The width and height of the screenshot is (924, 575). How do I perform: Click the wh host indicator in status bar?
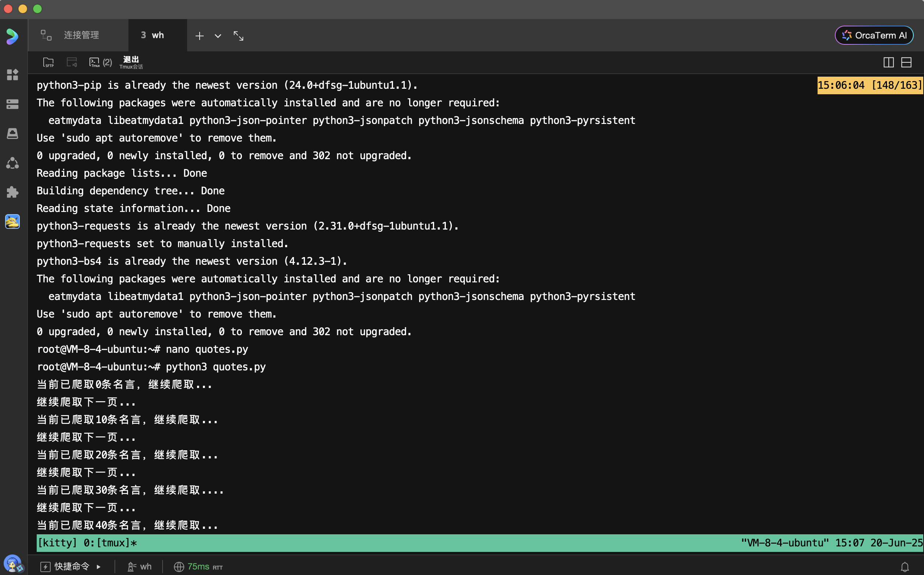click(140, 567)
